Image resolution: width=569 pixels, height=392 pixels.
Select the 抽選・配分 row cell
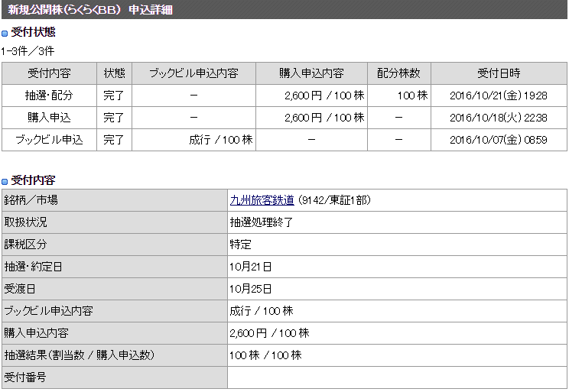click(x=50, y=96)
